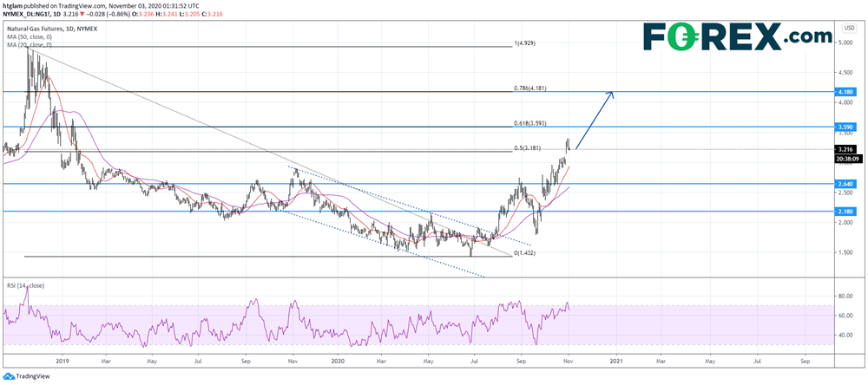Click the TradingView logo at bottom left
Viewport: 868px width, 385px height.
pyautogui.click(x=25, y=376)
